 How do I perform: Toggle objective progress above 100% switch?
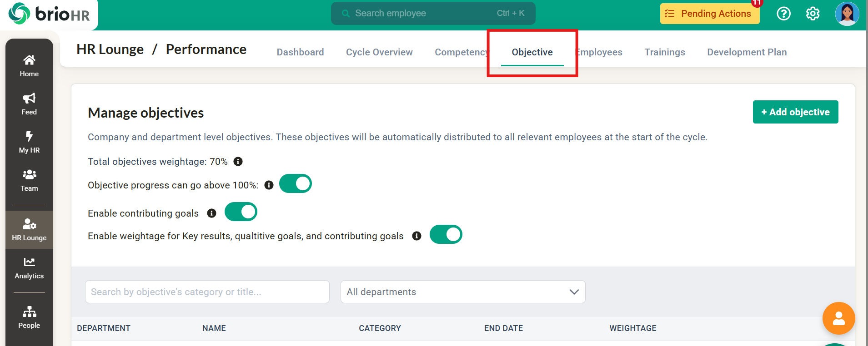pos(296,184)
